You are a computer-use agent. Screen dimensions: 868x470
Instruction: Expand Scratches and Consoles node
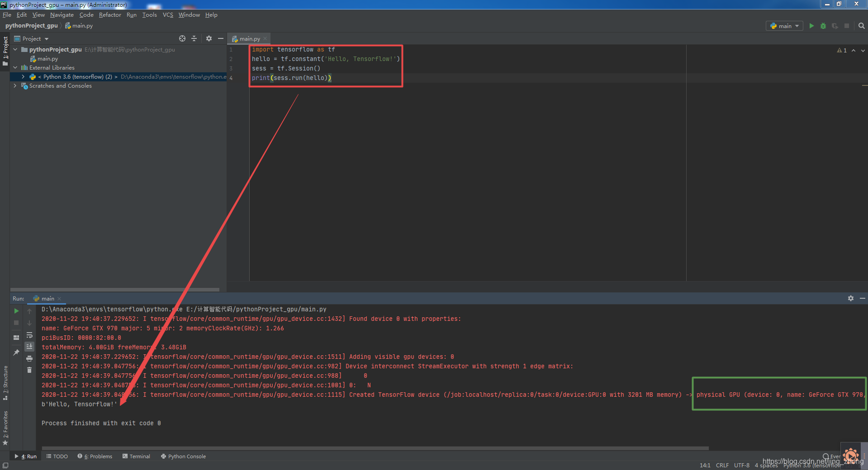(x=15, y=86)
